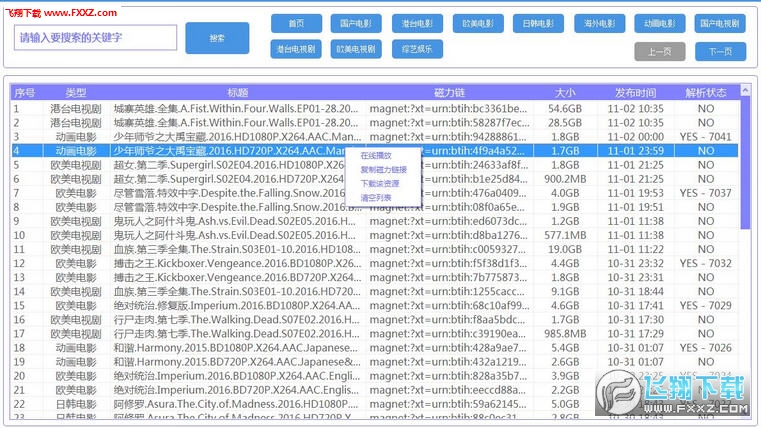Select Imperium.2016.BD1080P 修复版 title
The height and width of the screenshot is (428, 761).
pyautogui.click(x=237, y=306)
